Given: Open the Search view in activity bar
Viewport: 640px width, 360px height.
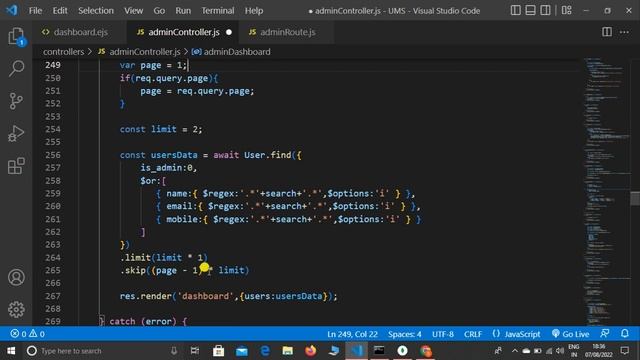Looking at the screenshot, I should tap(16, 68).
